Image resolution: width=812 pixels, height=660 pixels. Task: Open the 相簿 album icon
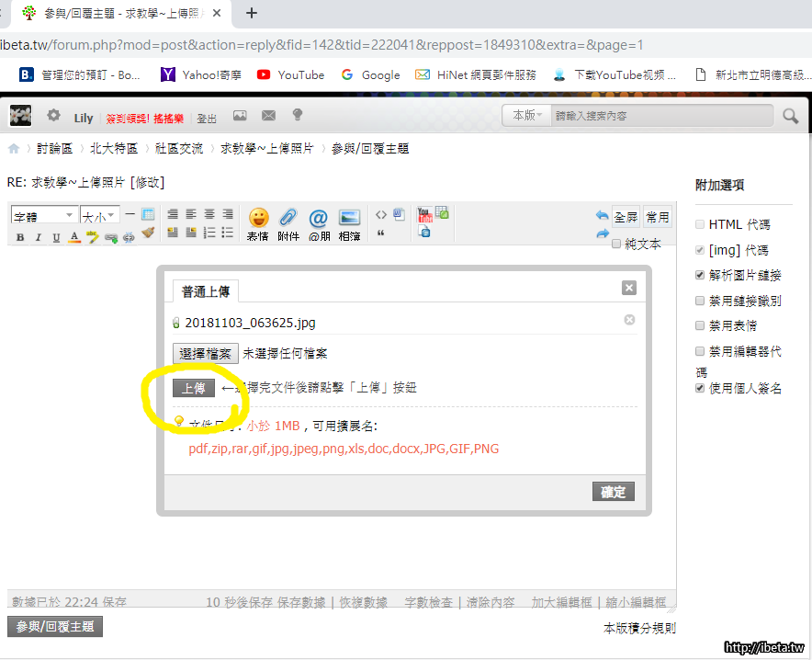pyautogui.click(x=349, y=221)
